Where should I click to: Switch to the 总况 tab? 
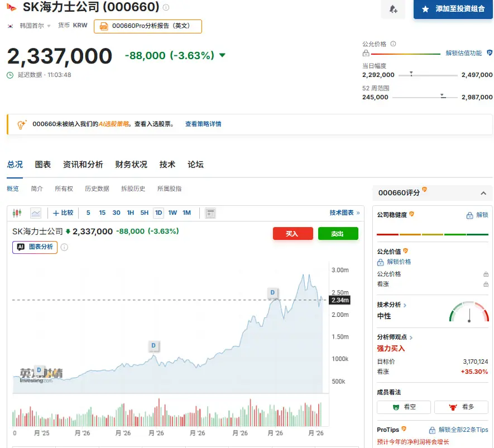(15, 165)
